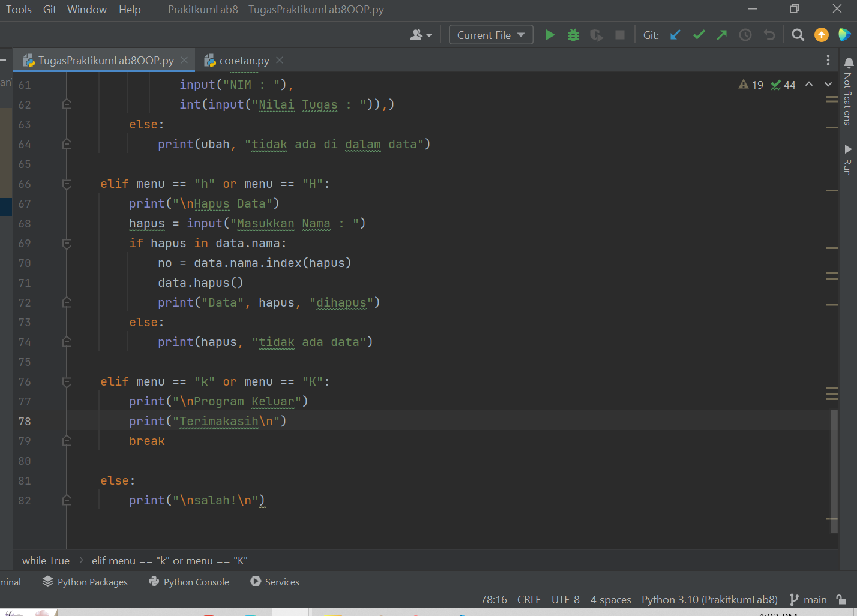This screenshot has width=857, height=616.
Task: Open editor tab options three-dot menu
Action: [x=828, y=60]
